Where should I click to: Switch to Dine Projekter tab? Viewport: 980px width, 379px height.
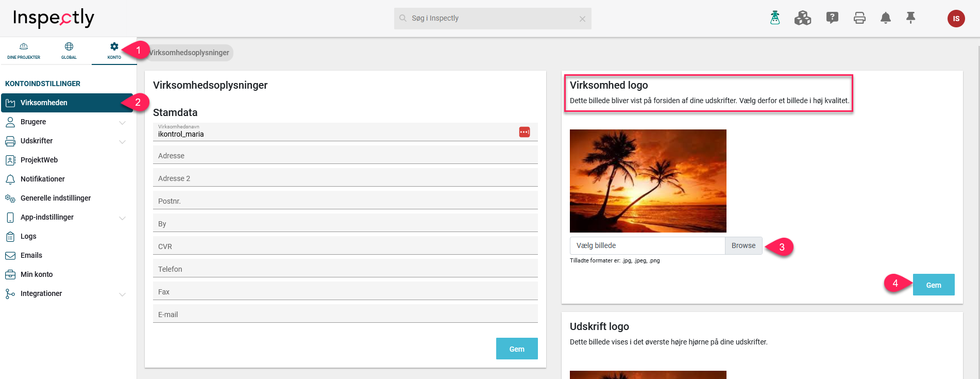tap(24, 51)
